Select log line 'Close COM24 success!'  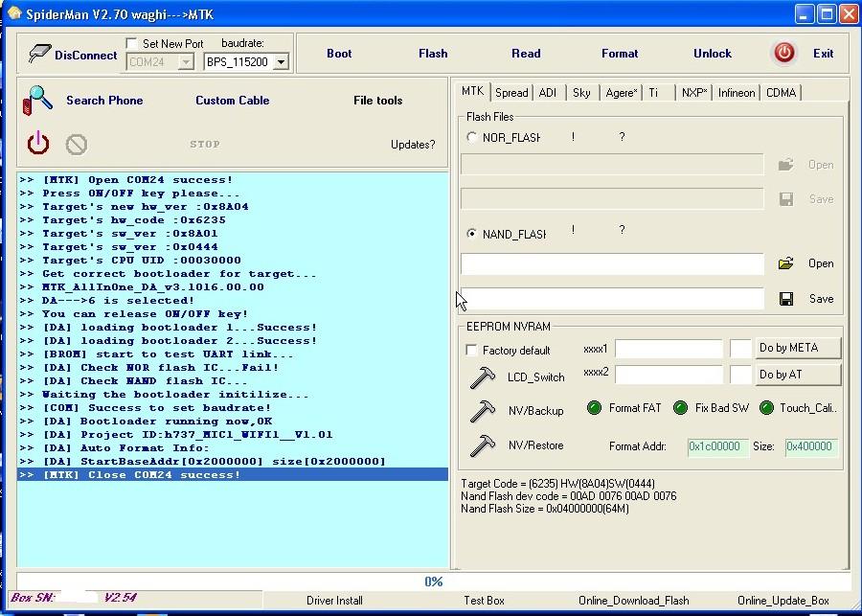point(233,474)
